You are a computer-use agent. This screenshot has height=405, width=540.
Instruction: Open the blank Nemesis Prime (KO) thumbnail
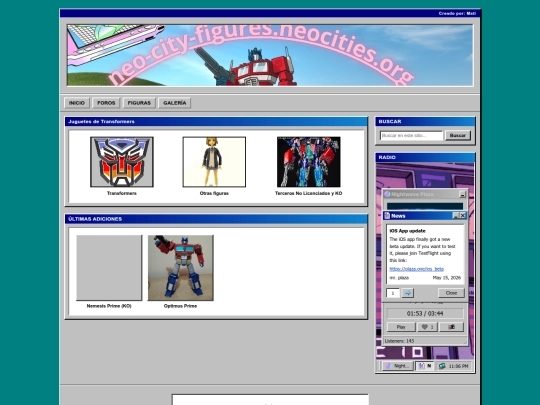109,268
